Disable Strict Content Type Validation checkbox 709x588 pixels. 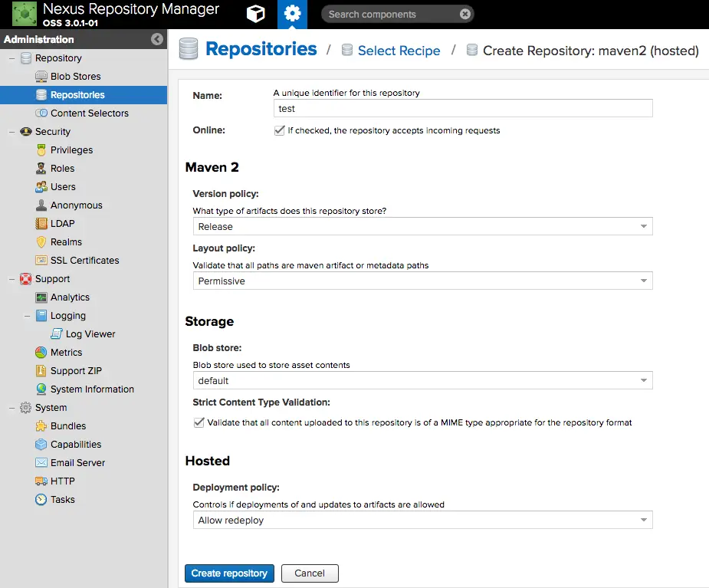pos(199,422)
